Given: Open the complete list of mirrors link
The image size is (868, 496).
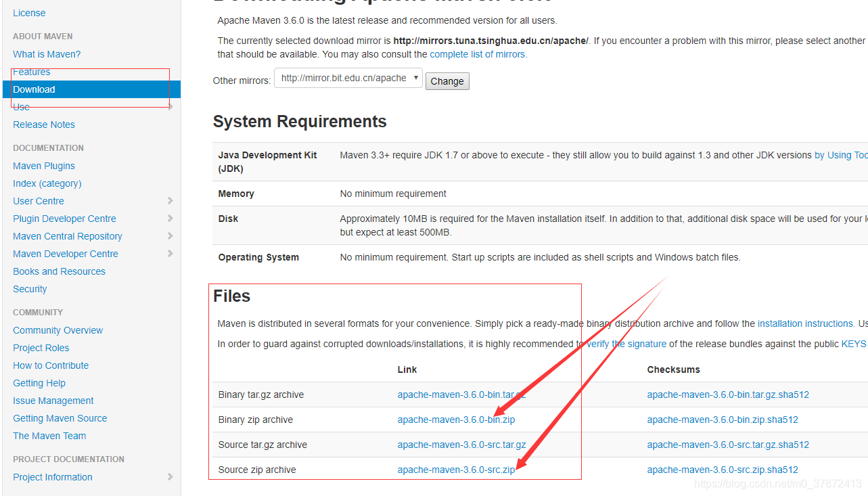Looking at the screenshot, I should [477, 54].
